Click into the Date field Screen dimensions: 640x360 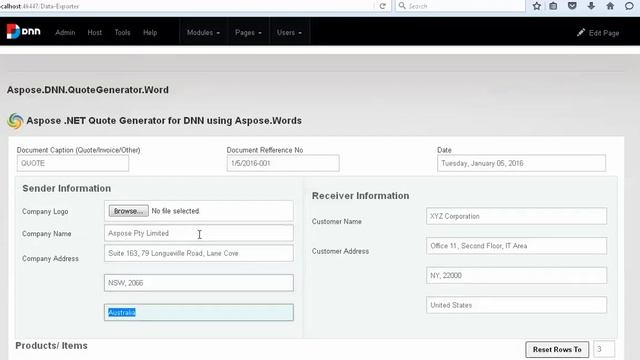pos(521,163)
